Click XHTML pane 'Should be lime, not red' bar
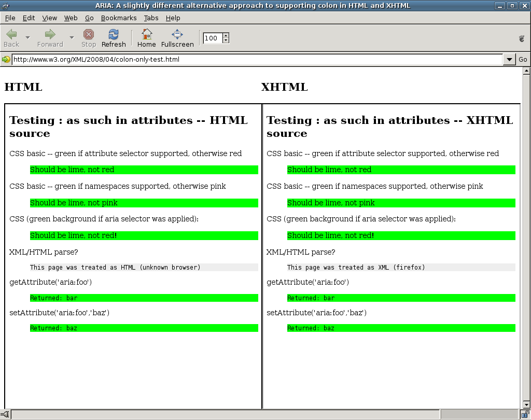531x420 pixels. pyautogui.click(x=401, y=170)
